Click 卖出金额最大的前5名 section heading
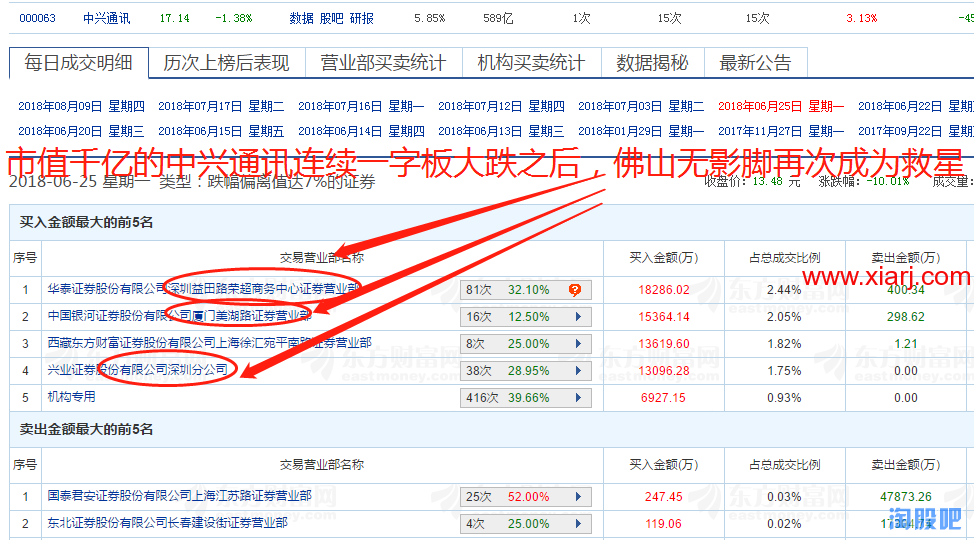The height and width of the screenshot is (540, 974). [x=86, y=429]
